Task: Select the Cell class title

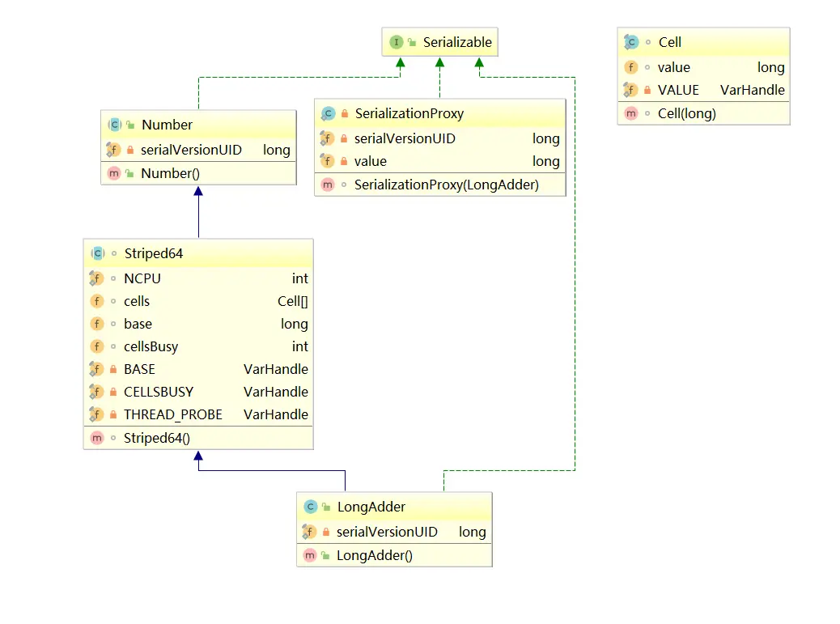Action: 669,42
